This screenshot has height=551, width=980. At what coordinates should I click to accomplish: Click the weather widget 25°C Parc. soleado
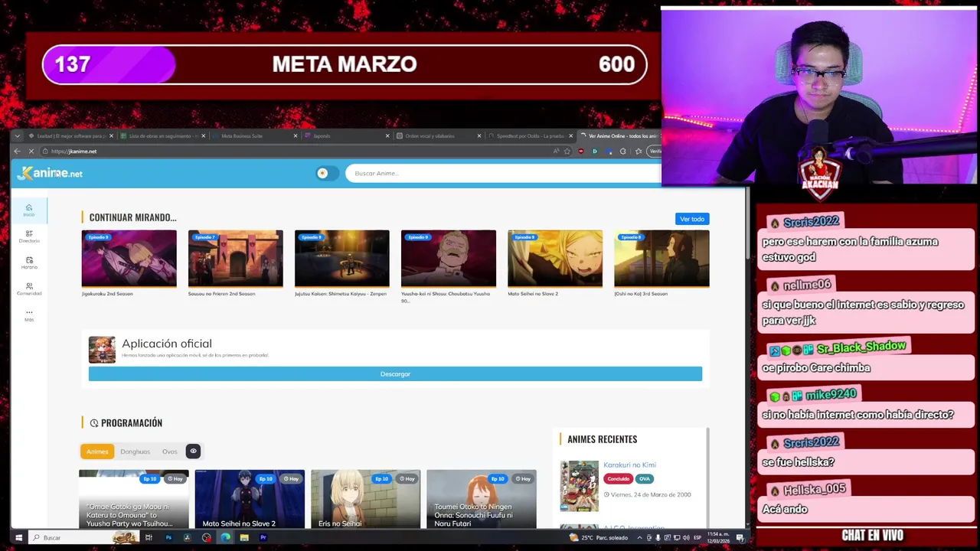(x=599, y=538)
